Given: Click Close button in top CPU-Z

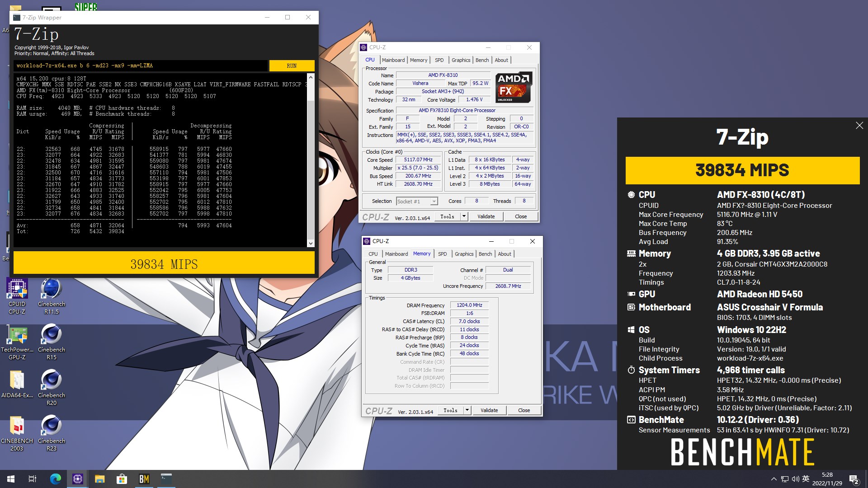Looking at the screenshot, I should click(521, 216).
